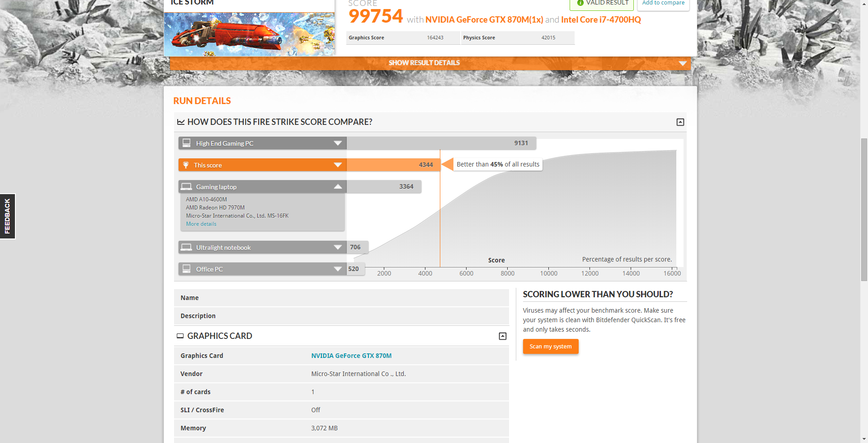Click Scan my system button
The image size is (868, 443).
[551, 347]
